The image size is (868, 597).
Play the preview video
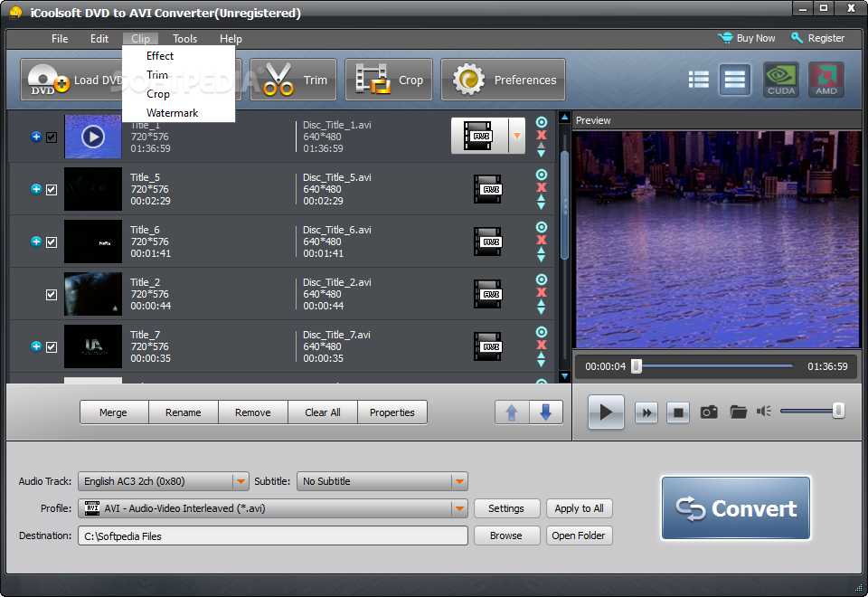click(606, 412)
